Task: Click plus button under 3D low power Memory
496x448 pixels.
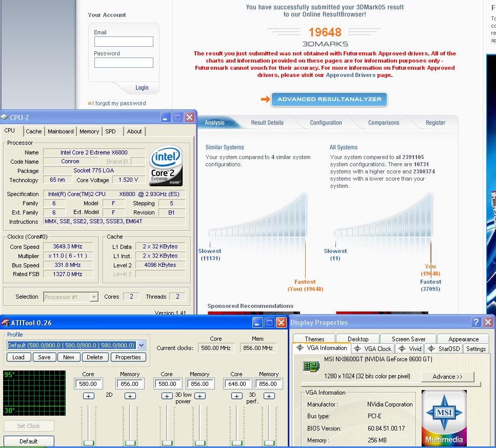Action: (x=200, y=396)
